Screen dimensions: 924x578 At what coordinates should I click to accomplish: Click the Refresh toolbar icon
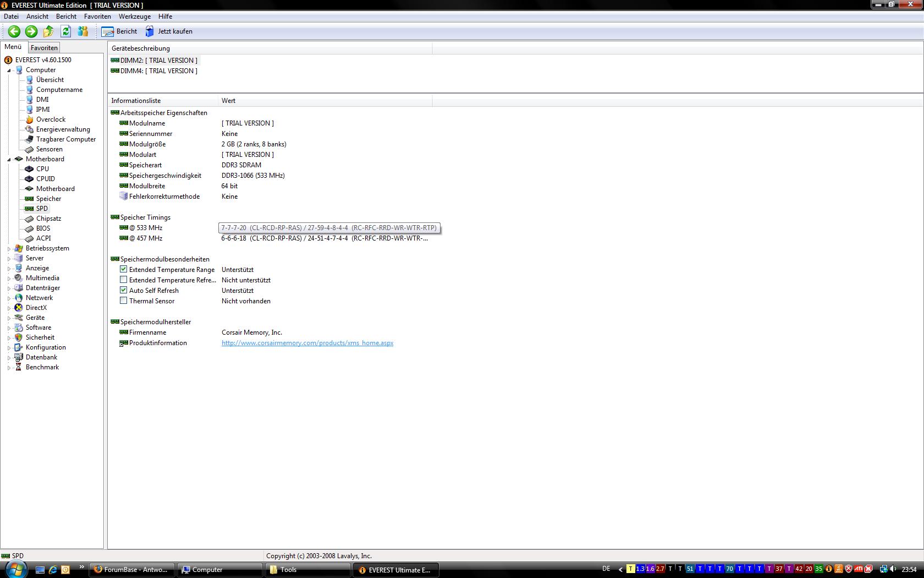[66, 31]
